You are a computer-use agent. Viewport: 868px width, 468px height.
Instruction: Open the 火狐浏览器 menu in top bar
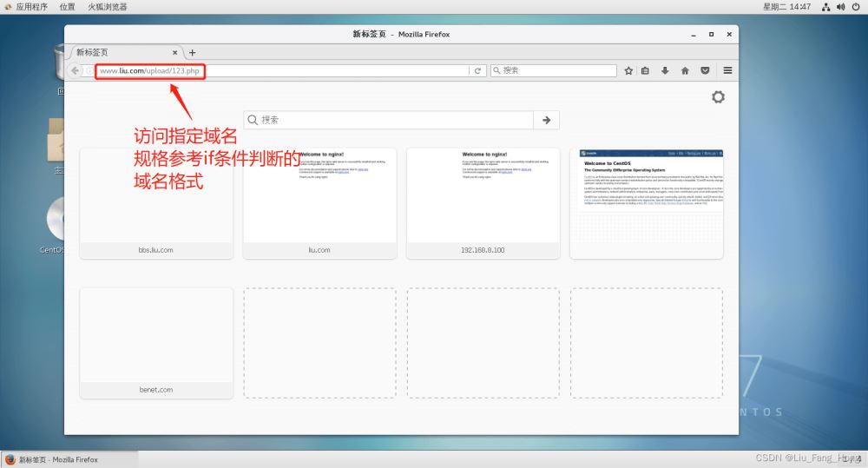click(108, 7)
